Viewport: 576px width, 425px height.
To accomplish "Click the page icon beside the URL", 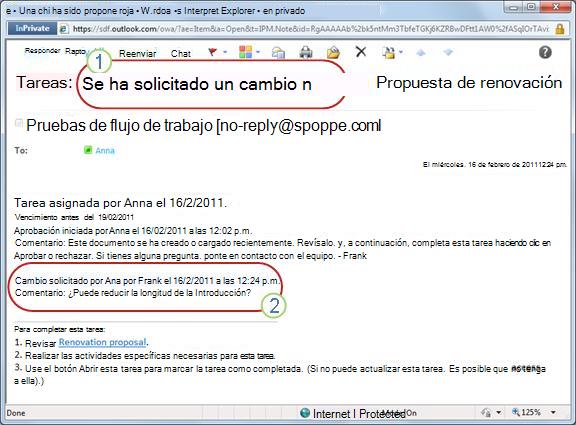I will pyautogui.click(x=64, y=29).
